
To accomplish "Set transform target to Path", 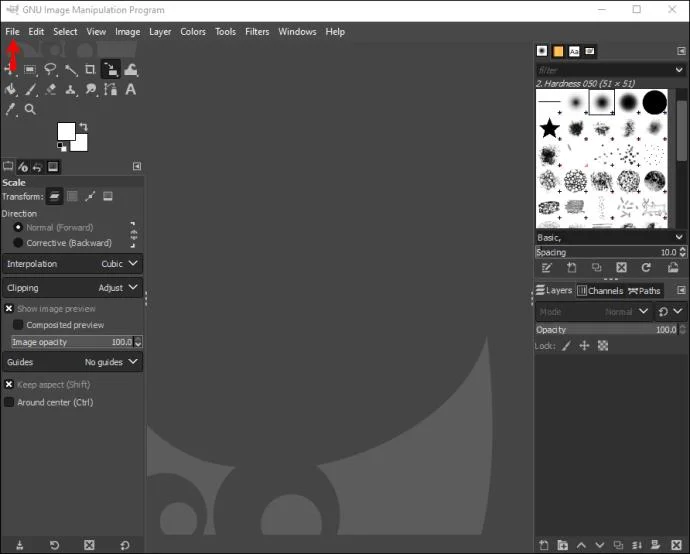I will tap(90, 196).
